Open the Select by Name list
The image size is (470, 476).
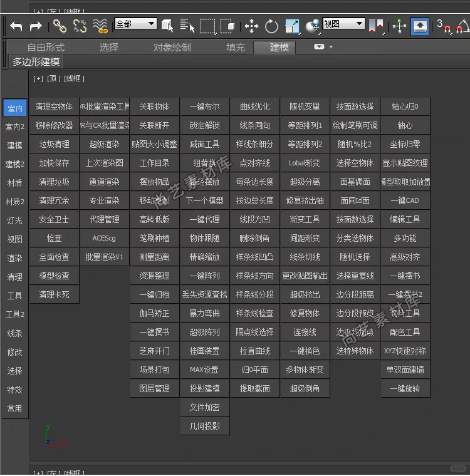[x=187, y=26]
